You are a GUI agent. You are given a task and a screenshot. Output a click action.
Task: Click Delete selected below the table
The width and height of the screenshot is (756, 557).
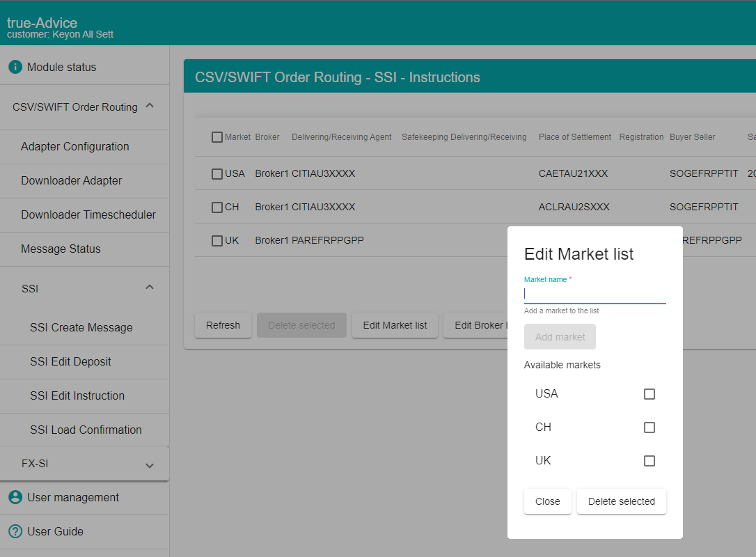click(301, 325)
